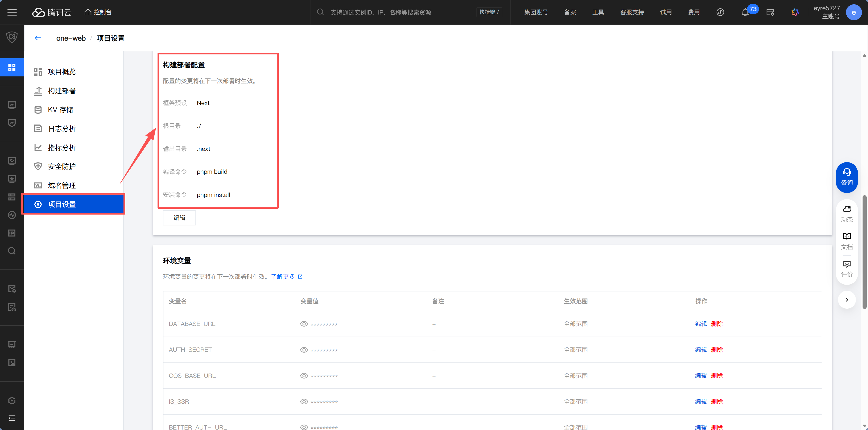Open the 工具 dropdown in top bar
This screenshot has height=430, width=868.
pyautogui.click(x=598, y=12)
